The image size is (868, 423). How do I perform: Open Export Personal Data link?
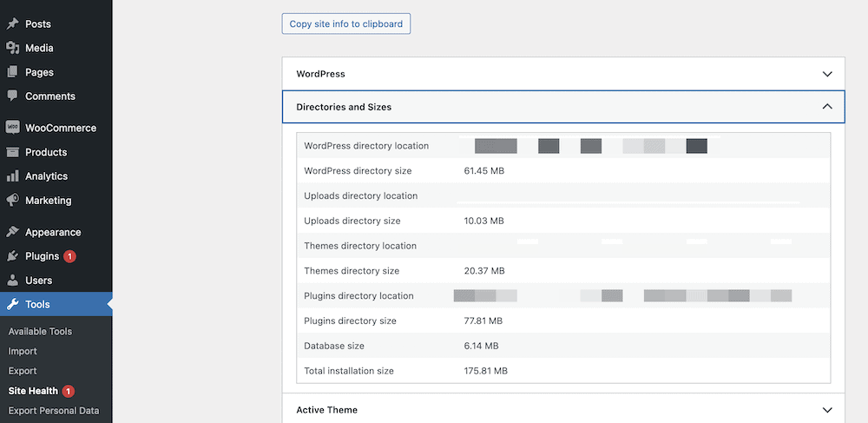pyautogui.click(x=54, y=411)
